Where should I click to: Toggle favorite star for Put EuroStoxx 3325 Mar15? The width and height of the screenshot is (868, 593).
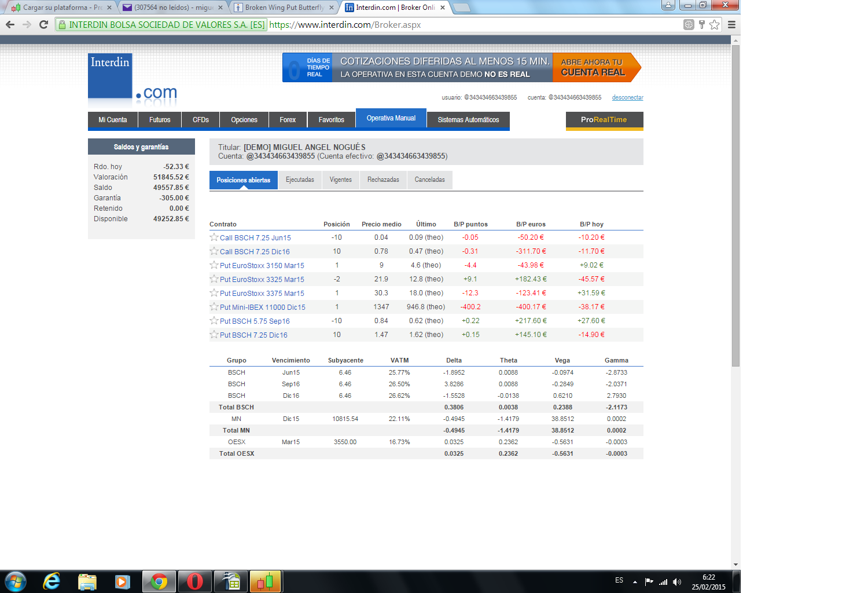click(214, 279)
